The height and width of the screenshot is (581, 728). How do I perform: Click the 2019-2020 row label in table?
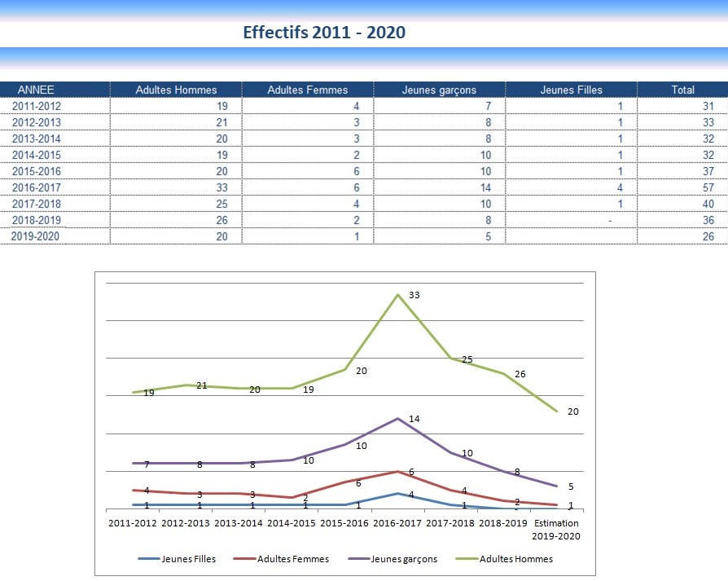tap(35, 236)
